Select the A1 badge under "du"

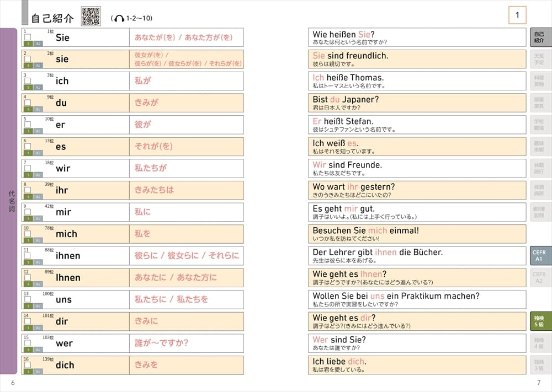click(38, 109)
